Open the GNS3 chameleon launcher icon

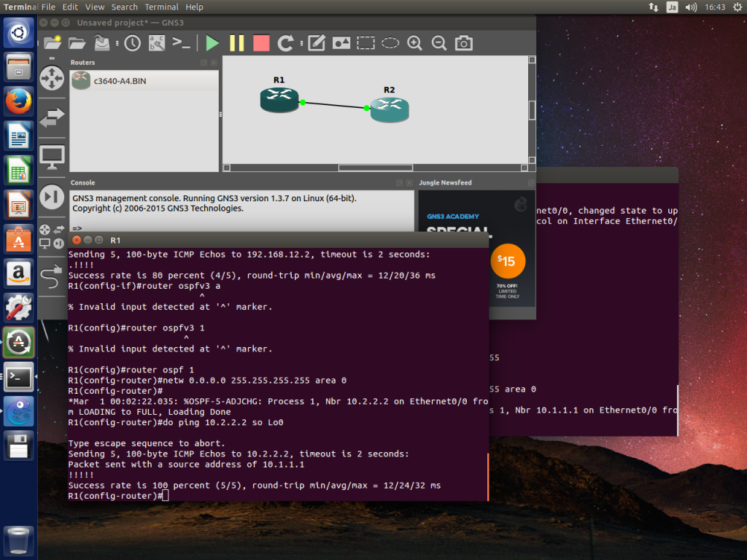click(18, 411)
